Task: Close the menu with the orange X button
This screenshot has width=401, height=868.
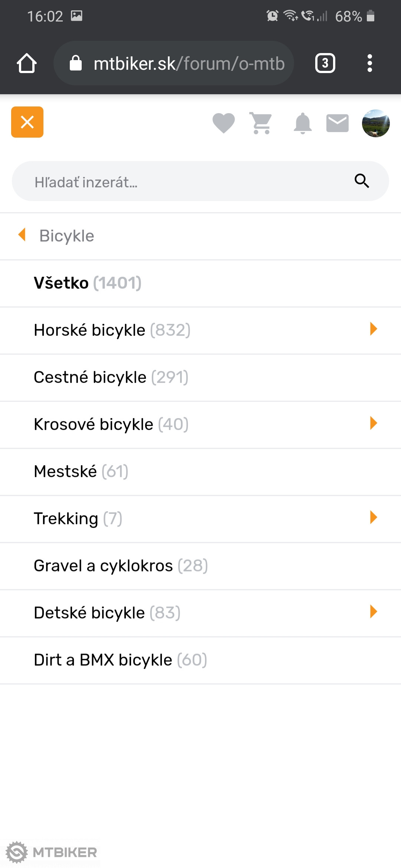Action: [27, 122]
